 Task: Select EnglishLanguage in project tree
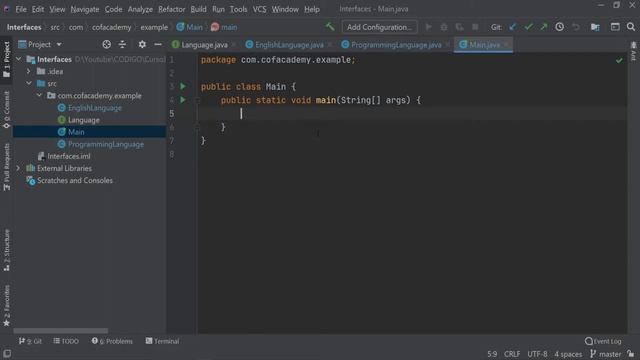(94, 108)
